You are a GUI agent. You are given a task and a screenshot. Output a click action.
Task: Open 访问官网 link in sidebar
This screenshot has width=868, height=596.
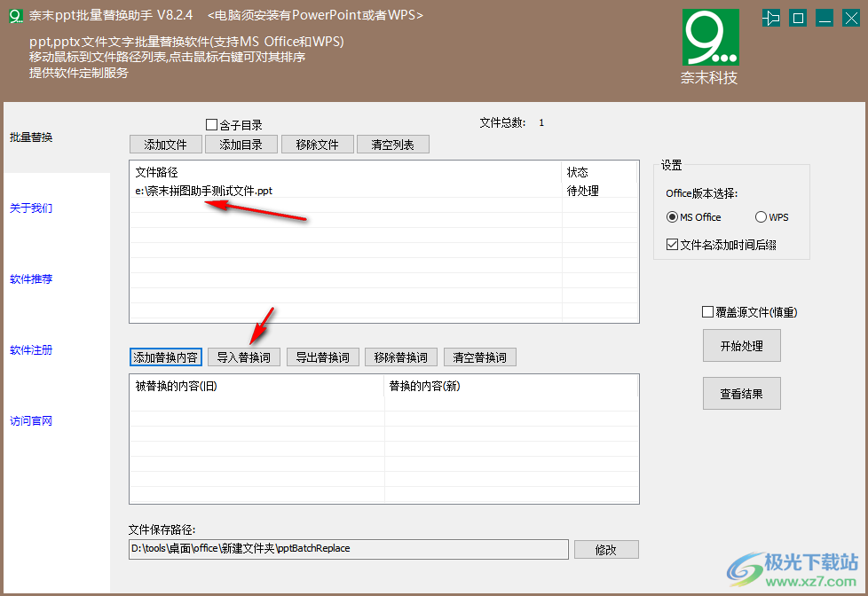pyautogui.click(x=31, y=420)
